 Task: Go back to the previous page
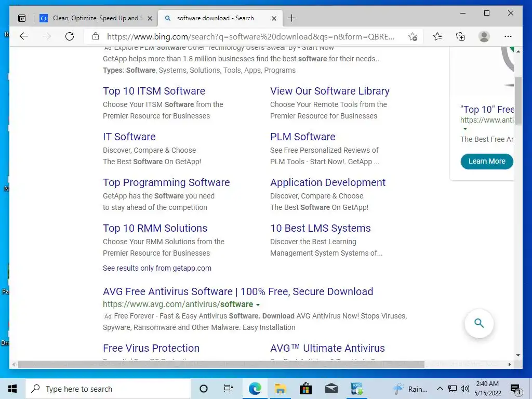(x=24, y=36)
